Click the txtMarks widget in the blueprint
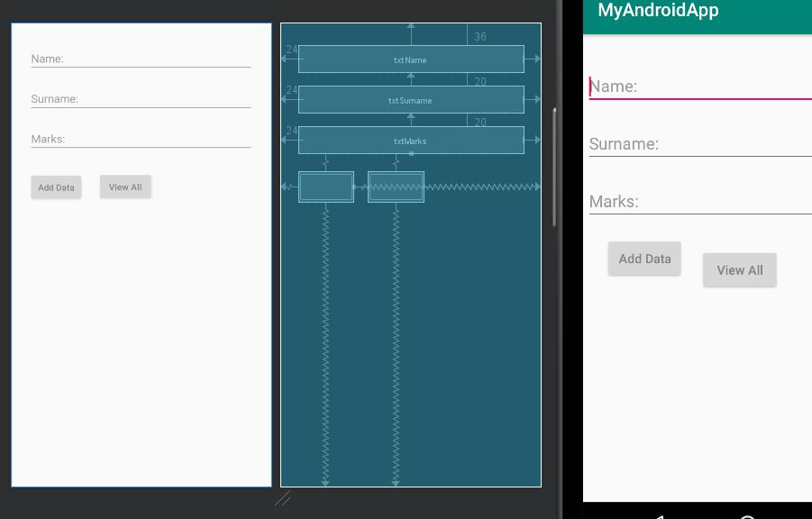Viewport: 812px width, 519px height. (411, 141)
